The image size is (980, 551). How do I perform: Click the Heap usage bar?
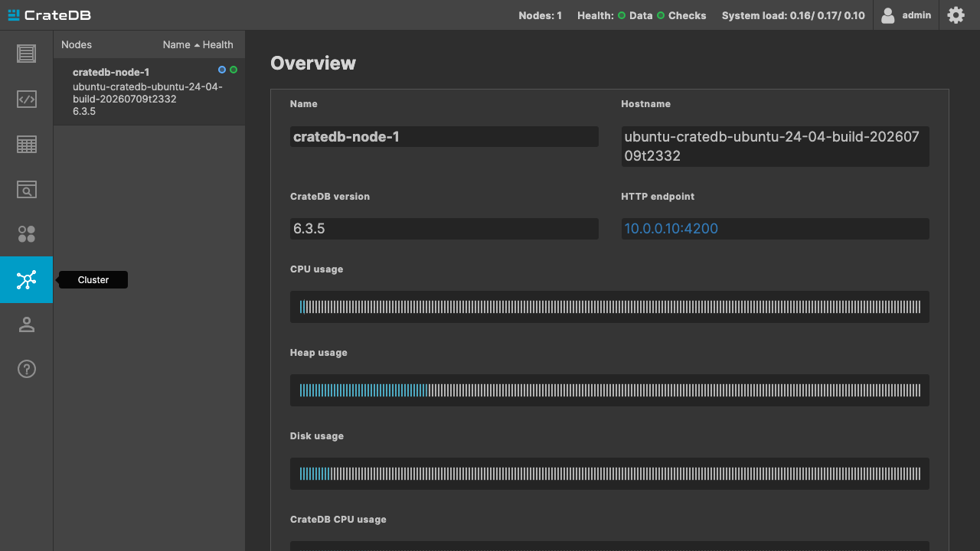tap(609, 390)
